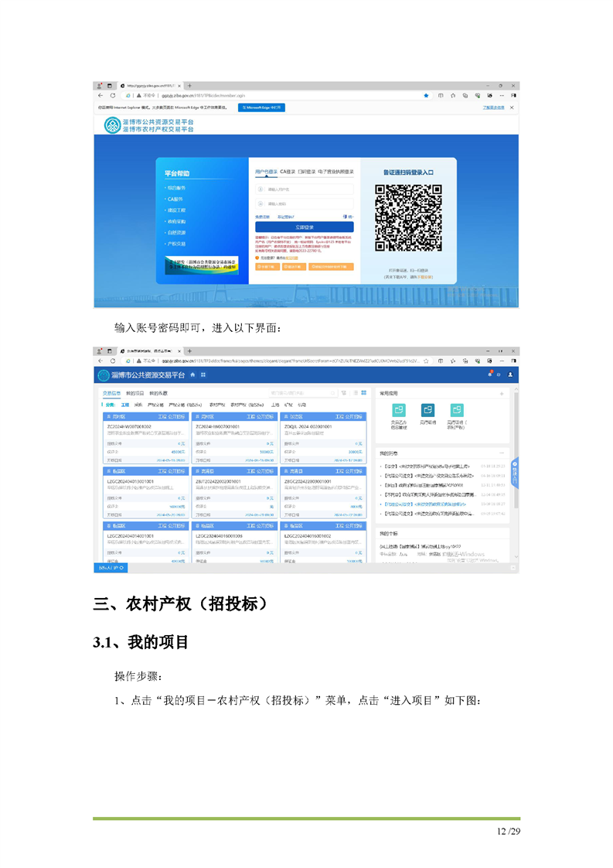Screen dimensions: 613x868
Task: Open the 我的项目 tab
Action: pyautogui.click(x=135, y=393)
